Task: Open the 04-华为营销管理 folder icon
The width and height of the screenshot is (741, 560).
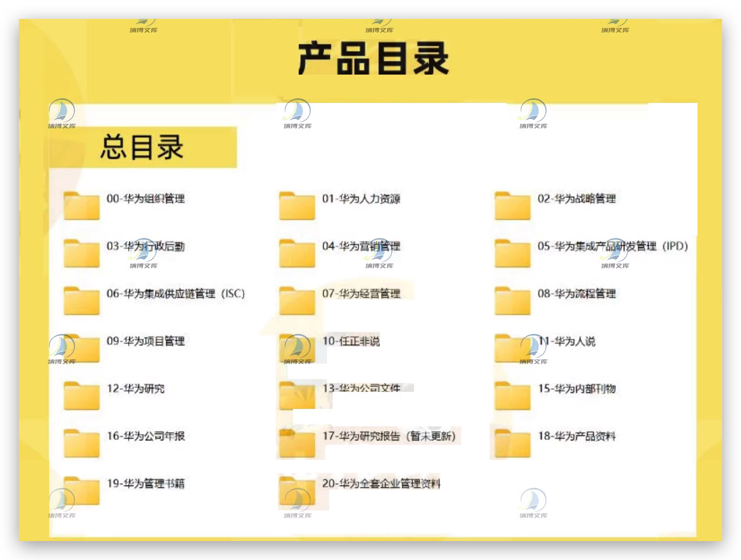Action: pos(297,253)
